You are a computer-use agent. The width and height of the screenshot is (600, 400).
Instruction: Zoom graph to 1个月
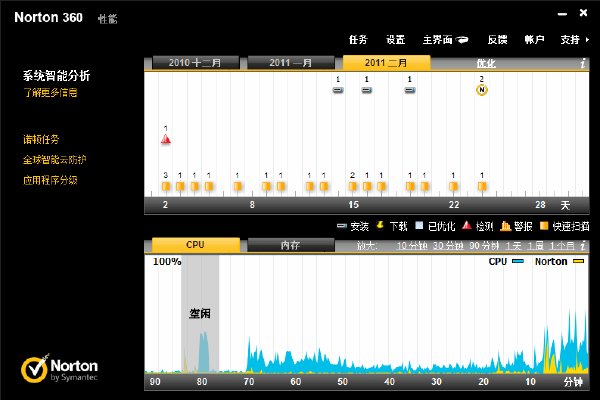[x=562, y=246]
